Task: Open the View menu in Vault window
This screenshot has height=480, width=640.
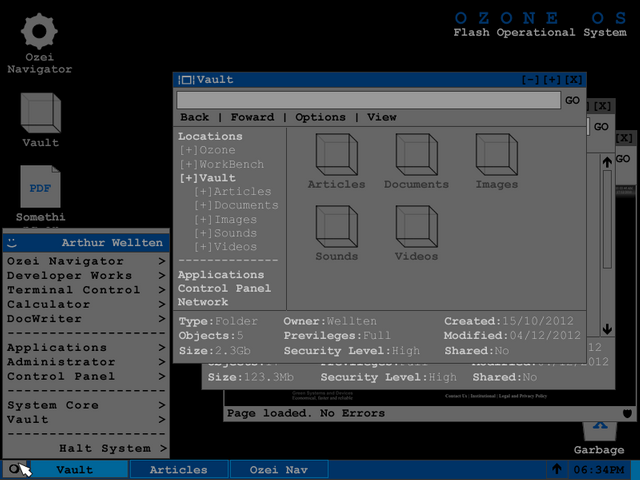Action: (x=382, y=117)
